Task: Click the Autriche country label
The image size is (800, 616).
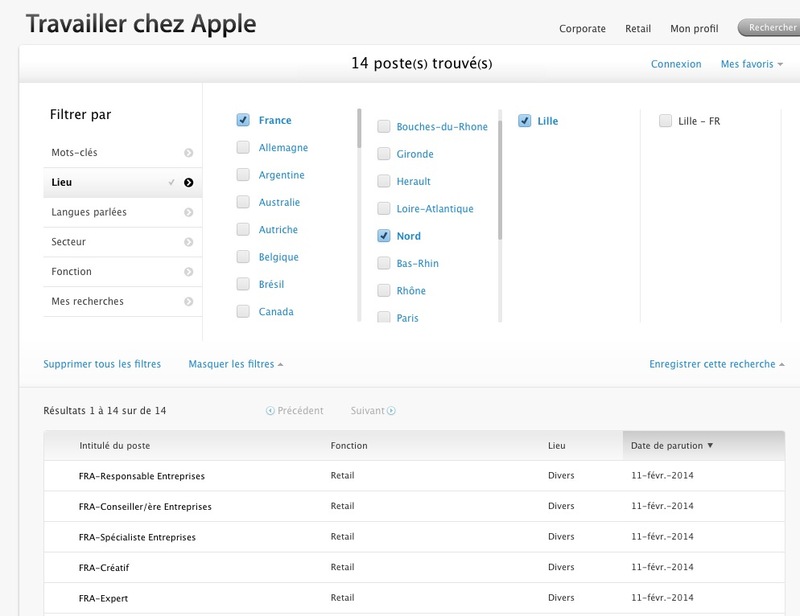Action: 278,230
